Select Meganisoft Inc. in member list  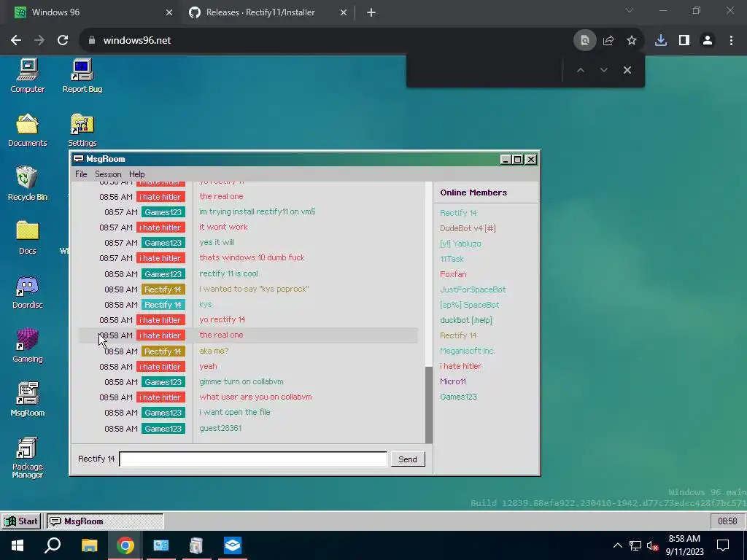tap(468, 351)
